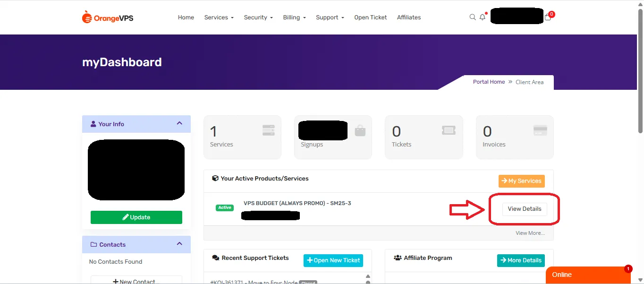Click the OrangeVPS logo icon

pyautogui.click(x=87, y=17)
